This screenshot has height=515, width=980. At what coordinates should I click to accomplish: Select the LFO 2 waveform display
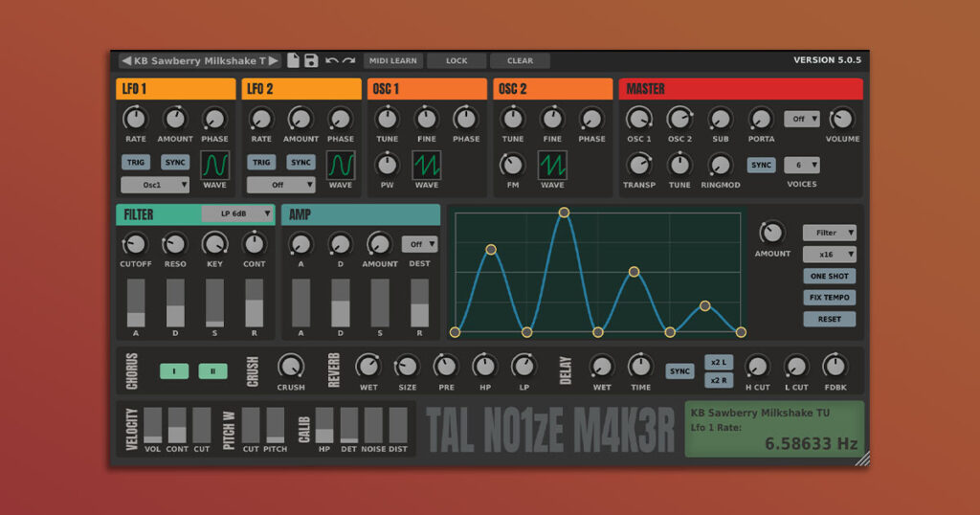pyautogui.click(x=341, y=166)
